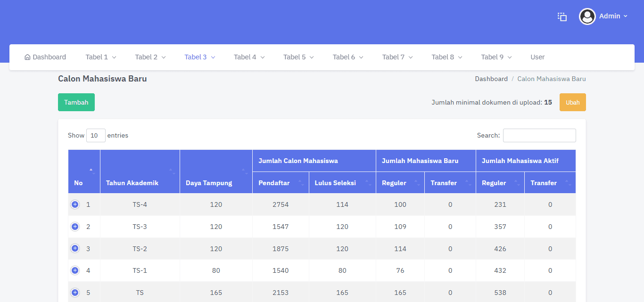
Task: Open the Tabel 7 menu
Action: point(398,57)
